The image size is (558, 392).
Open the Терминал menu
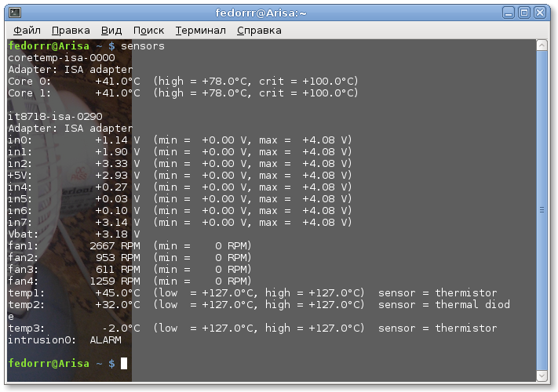[200, 30]
